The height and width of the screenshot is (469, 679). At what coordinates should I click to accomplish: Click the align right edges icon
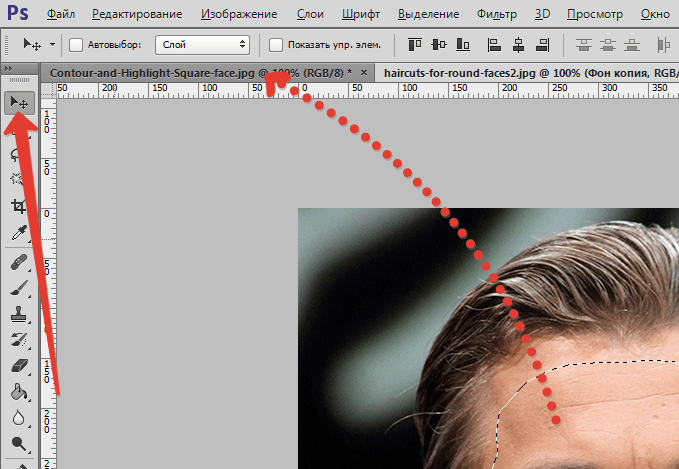pyautogui.click(x=543, y=45)
